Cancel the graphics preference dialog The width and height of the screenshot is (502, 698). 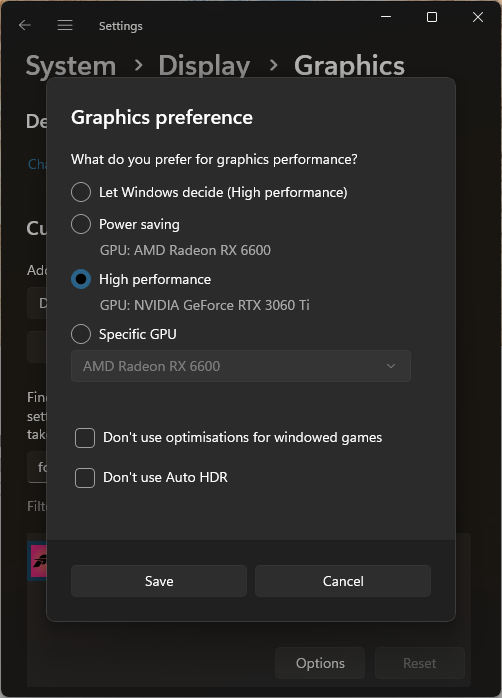coord(343,581)
